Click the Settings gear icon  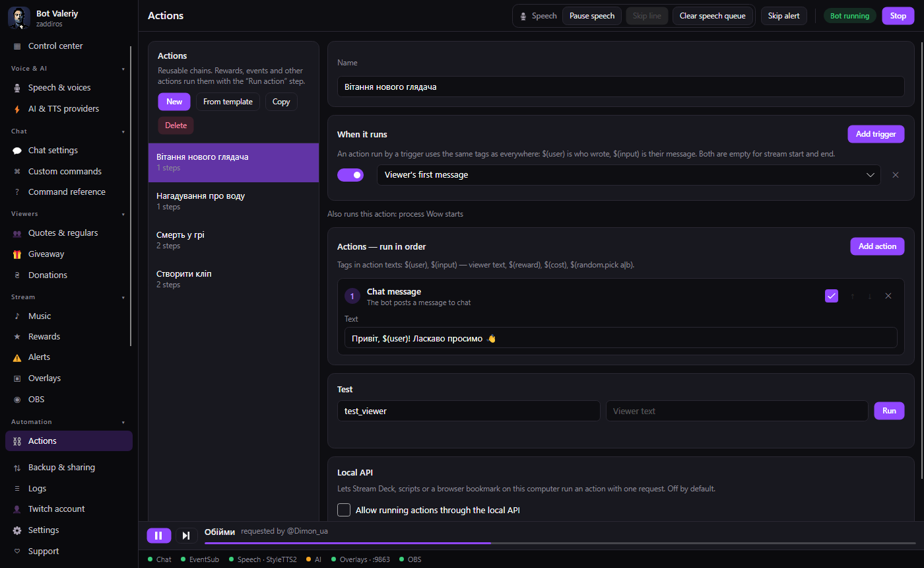[x=17, y=530]
